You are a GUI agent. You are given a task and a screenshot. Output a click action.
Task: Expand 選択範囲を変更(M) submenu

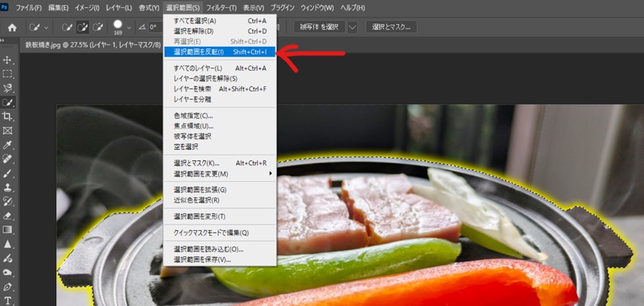pos(220,174)
